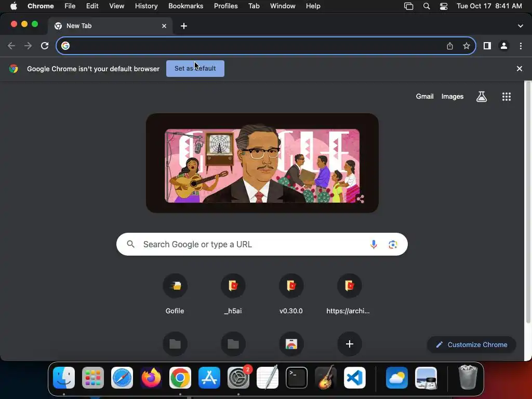Focus the Search Google or type a URL box
532x399 pixels.
point(262,244)
